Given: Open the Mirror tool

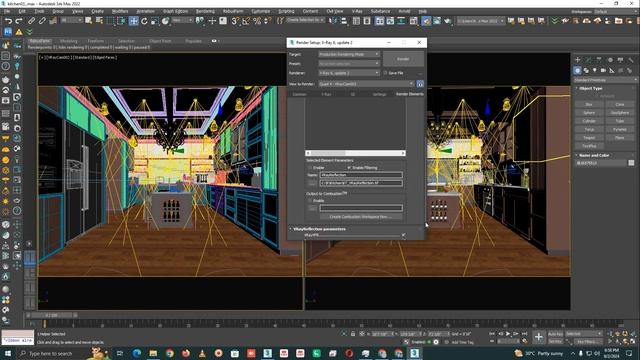Looking at the screenshot, I should click(333, 21).
